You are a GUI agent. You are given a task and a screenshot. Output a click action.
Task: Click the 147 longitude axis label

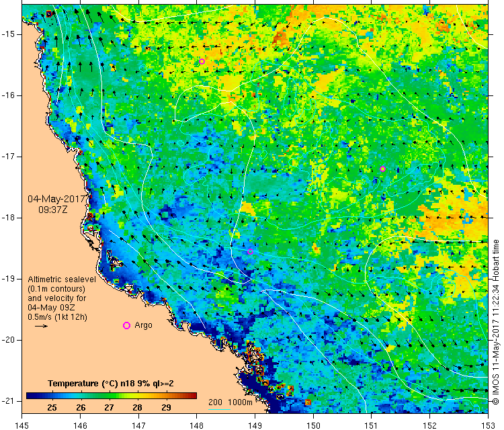pos(138,425)
